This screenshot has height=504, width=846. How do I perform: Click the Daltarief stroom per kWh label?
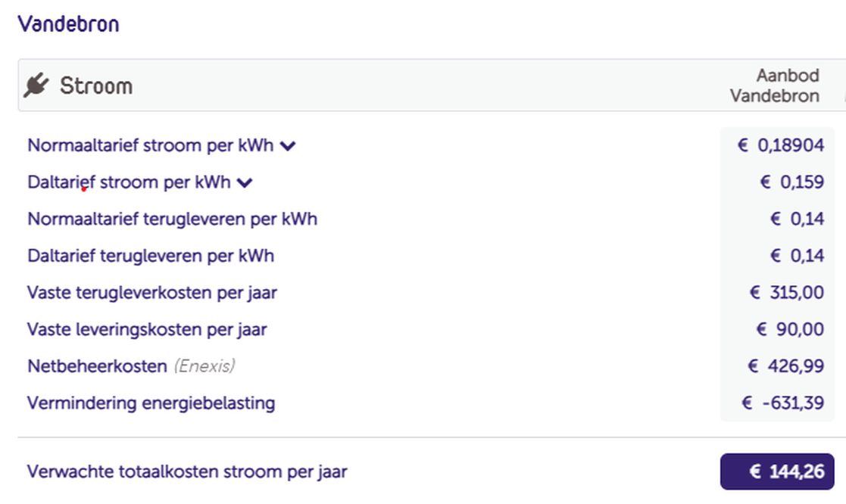point(129,182)
